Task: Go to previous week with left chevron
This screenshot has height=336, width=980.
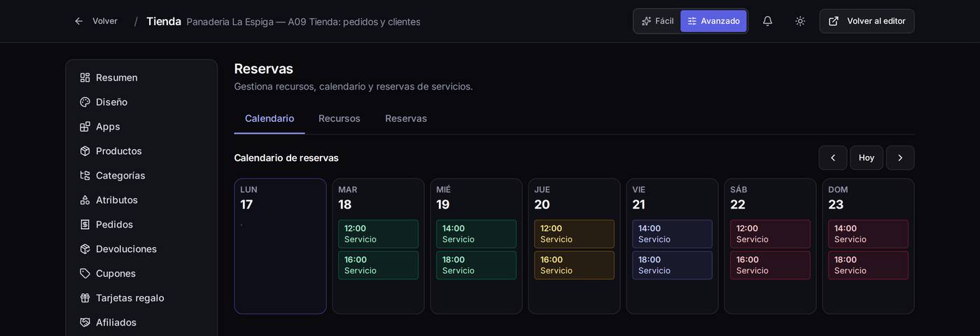Action: click(x=833, y=158)
